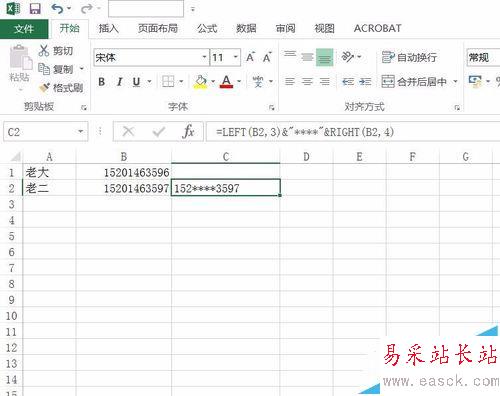Select cell B1 with 15201463596

coord(124,172)
